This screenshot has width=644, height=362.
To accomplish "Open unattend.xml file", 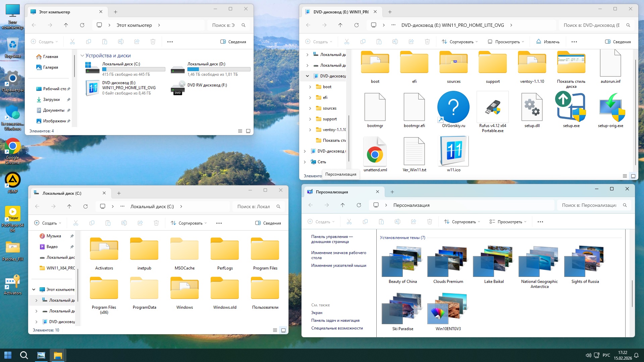I will 375,153.
